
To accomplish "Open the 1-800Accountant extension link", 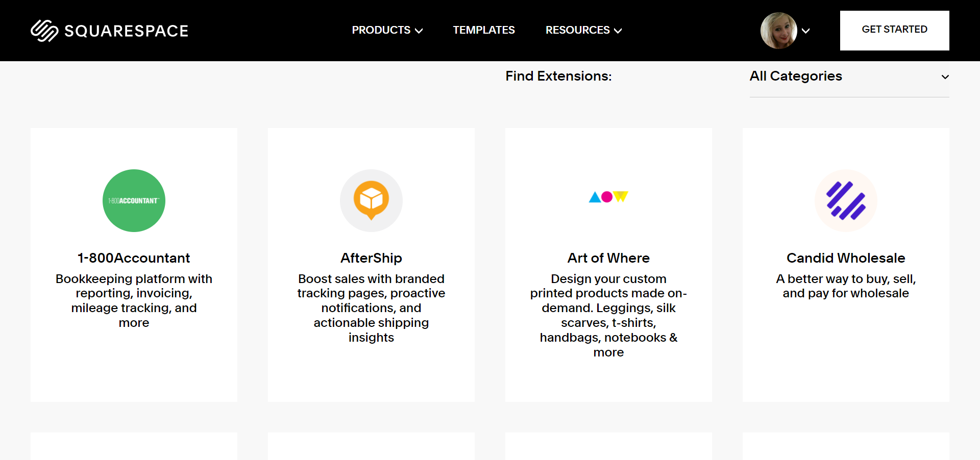I will coord(133,258).
